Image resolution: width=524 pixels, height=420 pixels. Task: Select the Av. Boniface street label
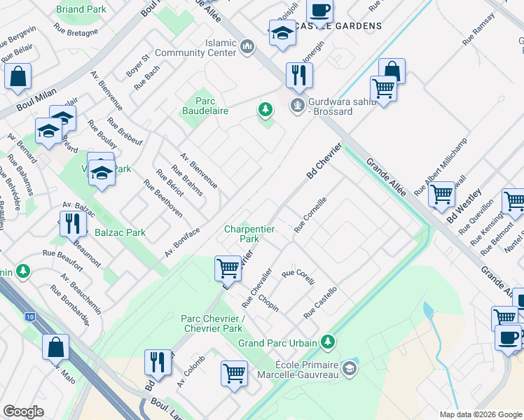(x=182, y=242)
